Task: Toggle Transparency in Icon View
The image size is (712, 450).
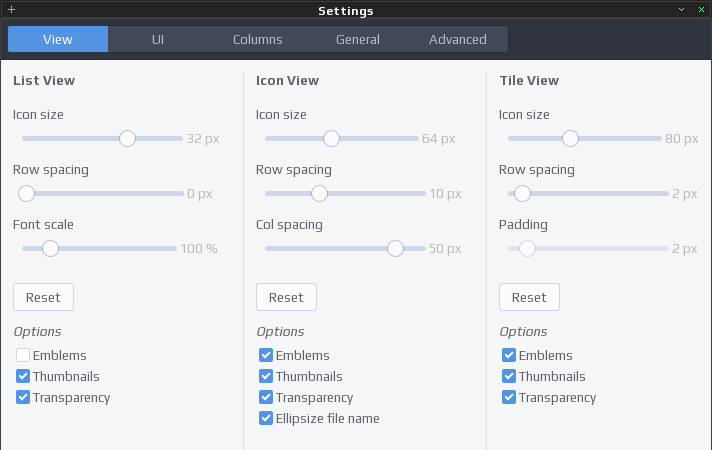Action: coord(266,397)
